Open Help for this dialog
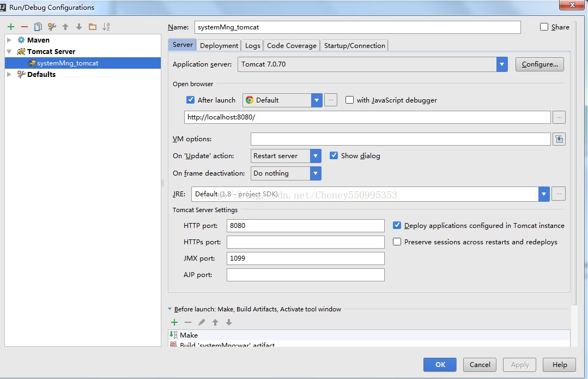 559,364
